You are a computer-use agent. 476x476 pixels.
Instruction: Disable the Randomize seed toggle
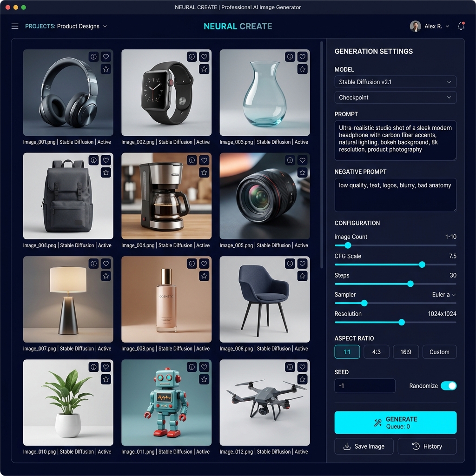(x=449, y=386)
